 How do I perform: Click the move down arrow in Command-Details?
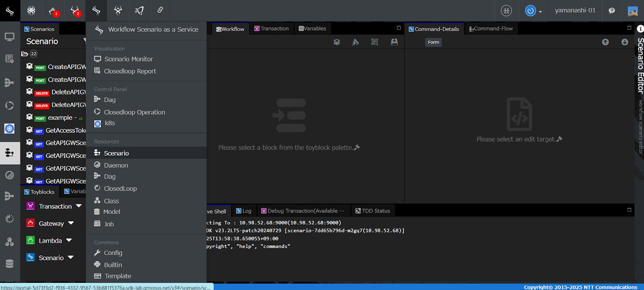tap(625, 42)
